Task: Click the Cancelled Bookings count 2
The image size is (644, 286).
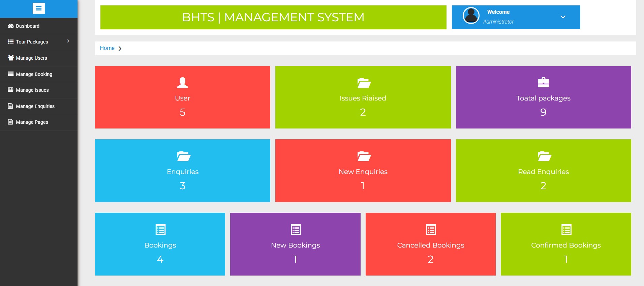Action: point(430,259)
